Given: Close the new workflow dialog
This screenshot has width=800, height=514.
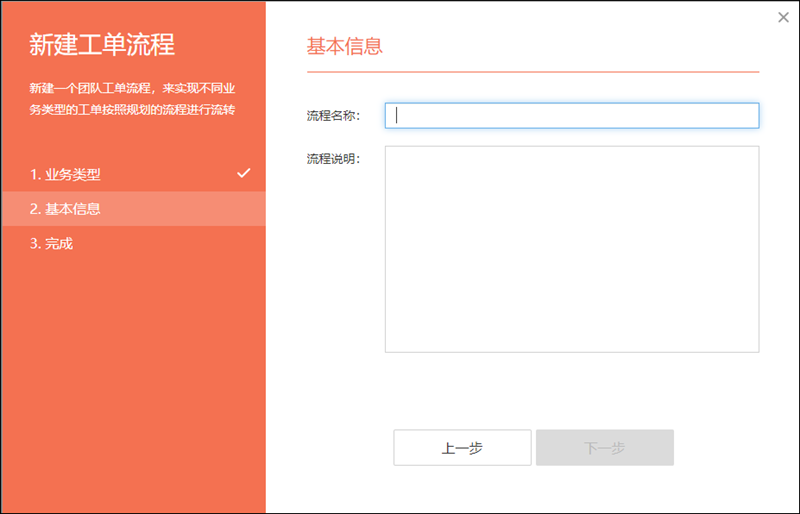Looking at the screenshot, I should click(783, 17).
